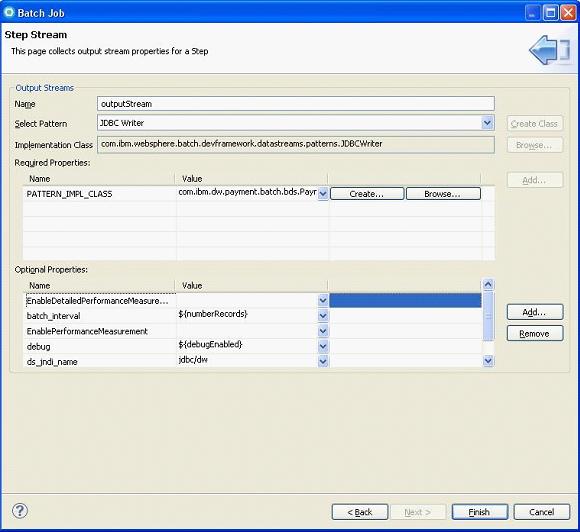Image resolution: width=580 pixels, height=532 pixels.
Task: Minimize the Batch Job window
Action: tap(533, 13)
